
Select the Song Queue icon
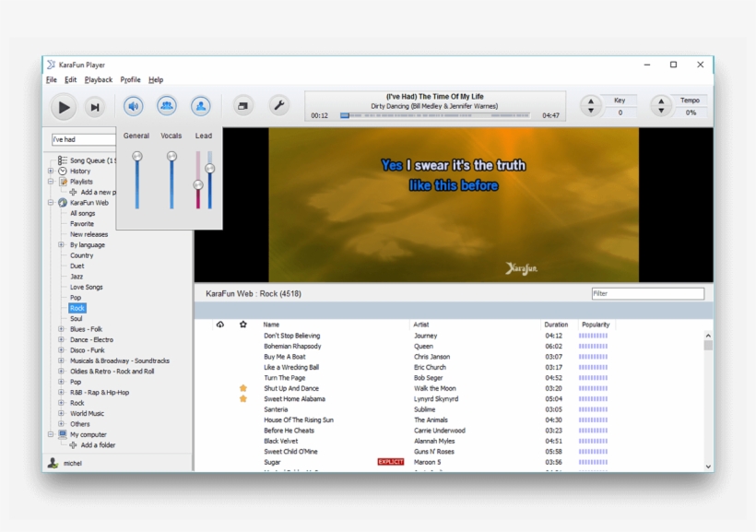click(63, 160)
